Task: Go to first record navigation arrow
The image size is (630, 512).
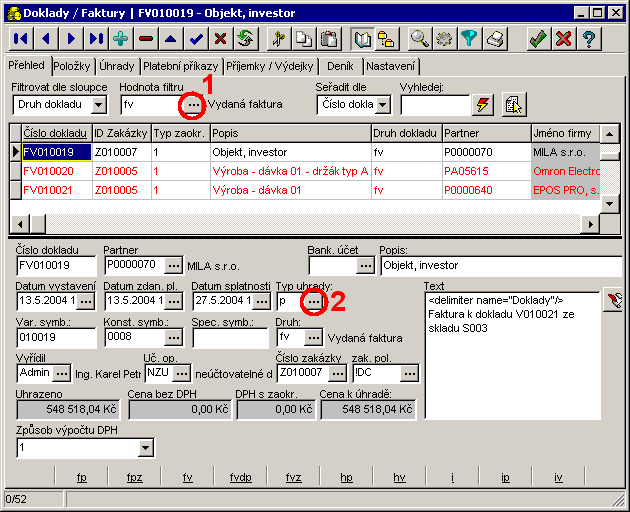Action: (21, 39)
